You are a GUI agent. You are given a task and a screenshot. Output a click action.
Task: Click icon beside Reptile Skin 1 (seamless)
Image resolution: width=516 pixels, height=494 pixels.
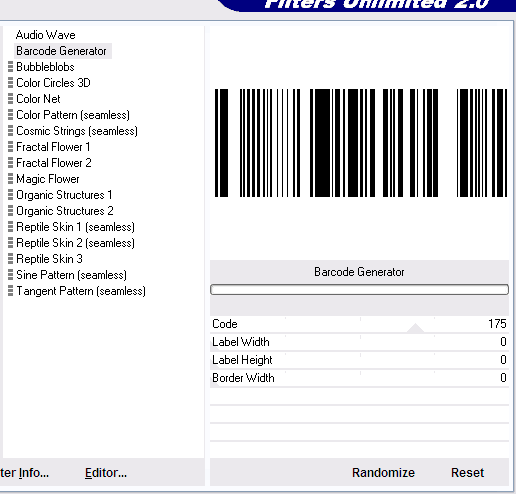click(10, 227)
